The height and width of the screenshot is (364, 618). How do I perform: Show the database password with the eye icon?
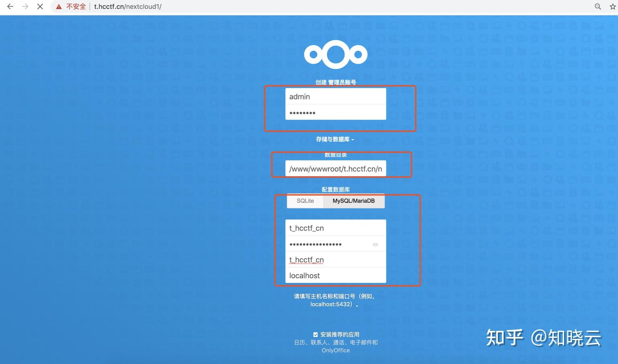pyautogui.click(x=375, y=245)
